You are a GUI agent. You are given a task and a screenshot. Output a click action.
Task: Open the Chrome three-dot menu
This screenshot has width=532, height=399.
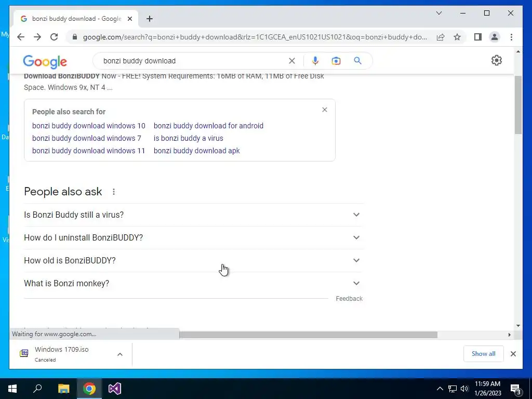(511, 37)
